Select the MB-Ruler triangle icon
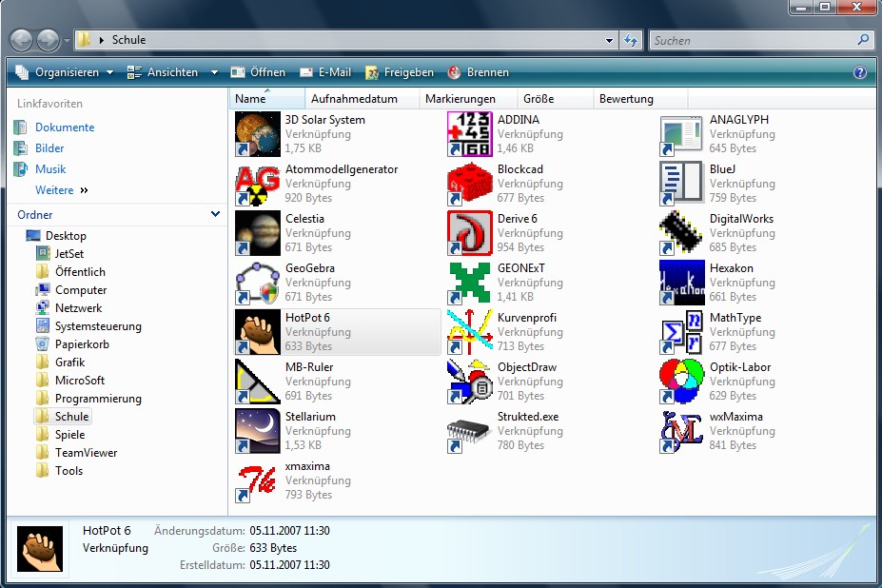This screenshot has height=588, width=882. (258, 382)
